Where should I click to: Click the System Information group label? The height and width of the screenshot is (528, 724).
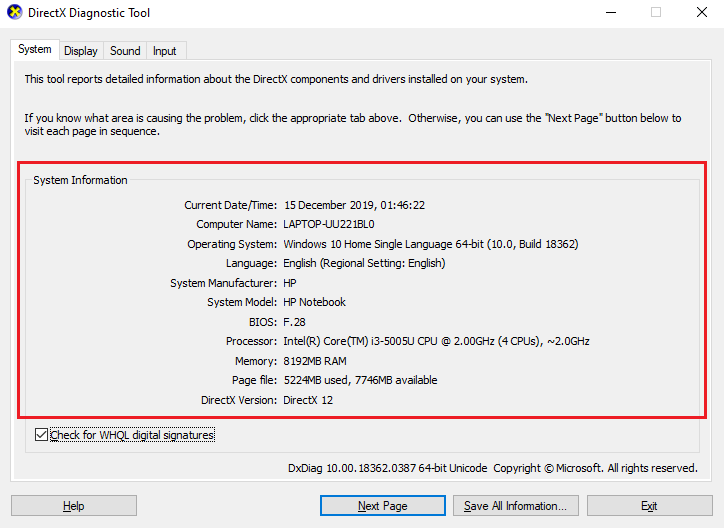pyautogui.click(x=80, y=180)
